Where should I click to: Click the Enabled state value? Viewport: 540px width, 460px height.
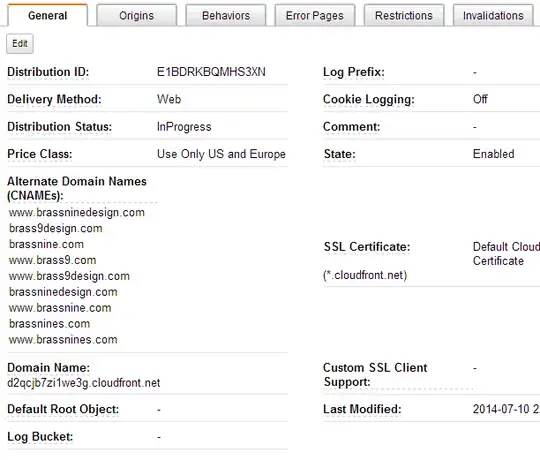pyautogui.click(x=494, y=154)
